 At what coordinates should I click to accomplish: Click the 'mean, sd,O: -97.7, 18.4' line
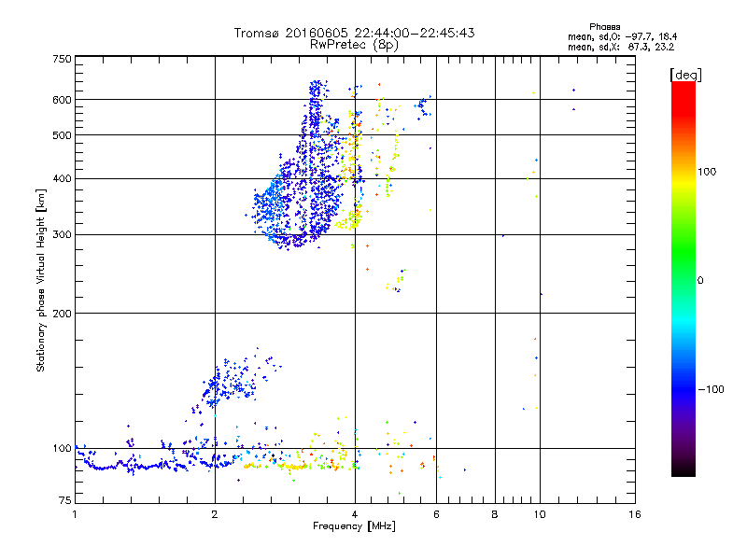click(x=622, y=36)
